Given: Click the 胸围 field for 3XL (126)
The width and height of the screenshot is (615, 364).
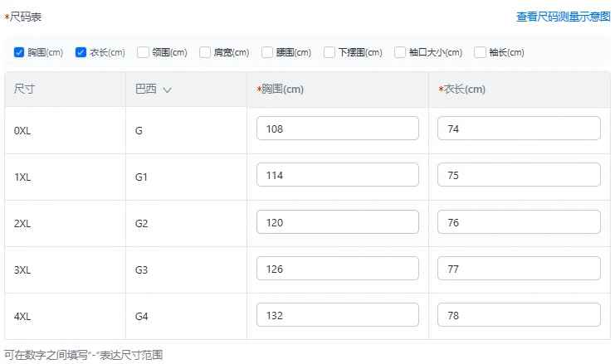Looking at the screenshot, I should pos(338,269).
